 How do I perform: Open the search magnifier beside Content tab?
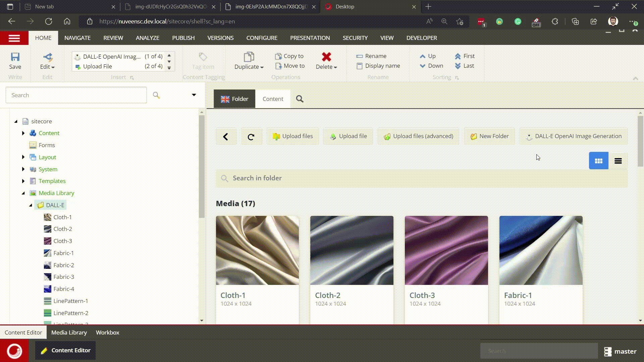point(300,99)
